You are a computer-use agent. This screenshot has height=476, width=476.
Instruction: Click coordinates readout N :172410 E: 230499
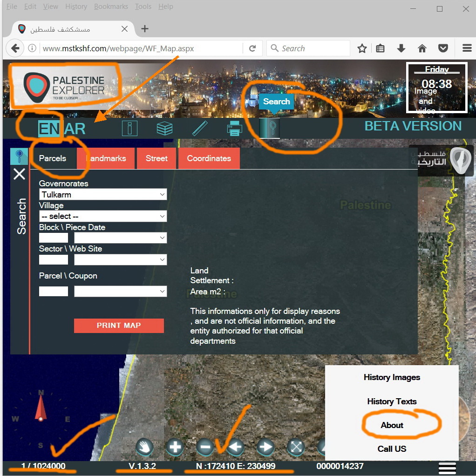[236, 466]
